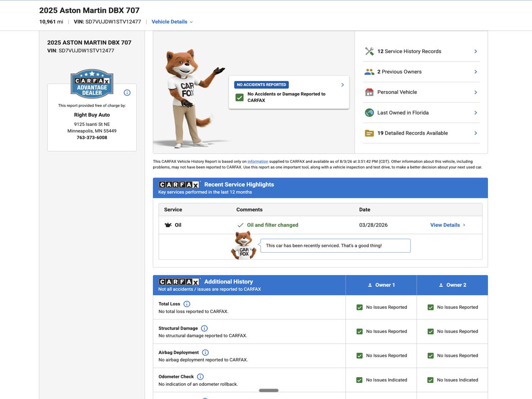Viewport: 532px width, 399px height.
Task: Click Total Loss Owner 1 check mark
Action: click(360, 308)
